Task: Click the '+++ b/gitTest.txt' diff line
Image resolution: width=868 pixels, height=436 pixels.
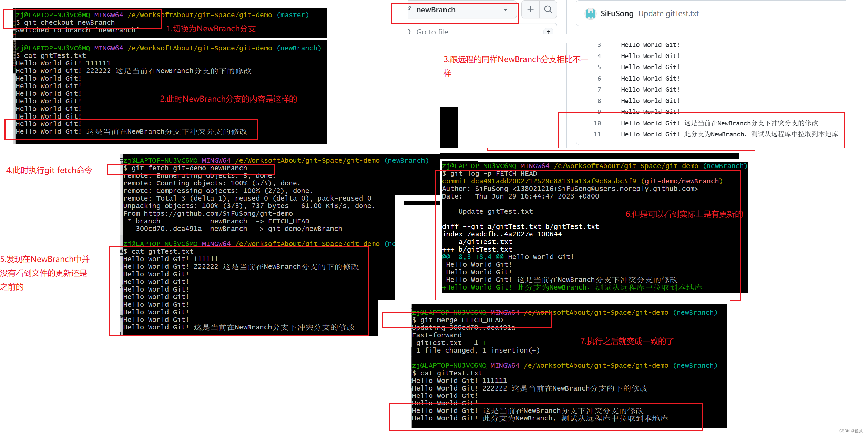Action: (x=477, y=250)
